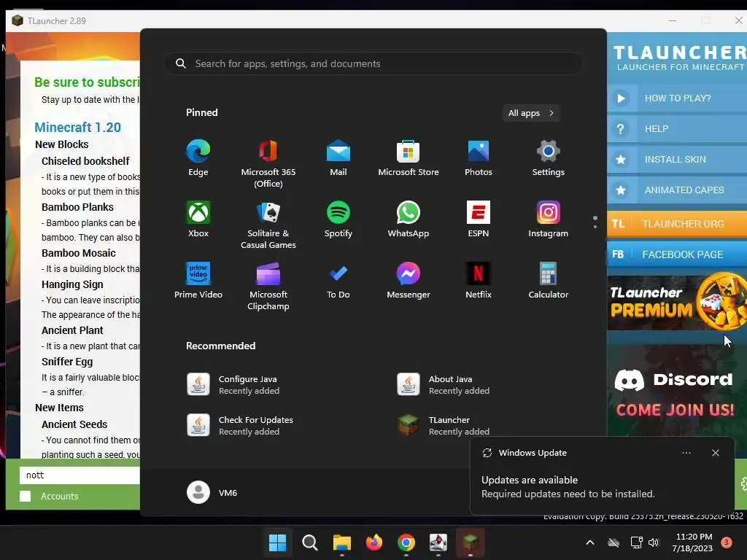This screenshot has width=747, height=560.
Task: Launch Spotify from Start menu
Action: (338, 219)
